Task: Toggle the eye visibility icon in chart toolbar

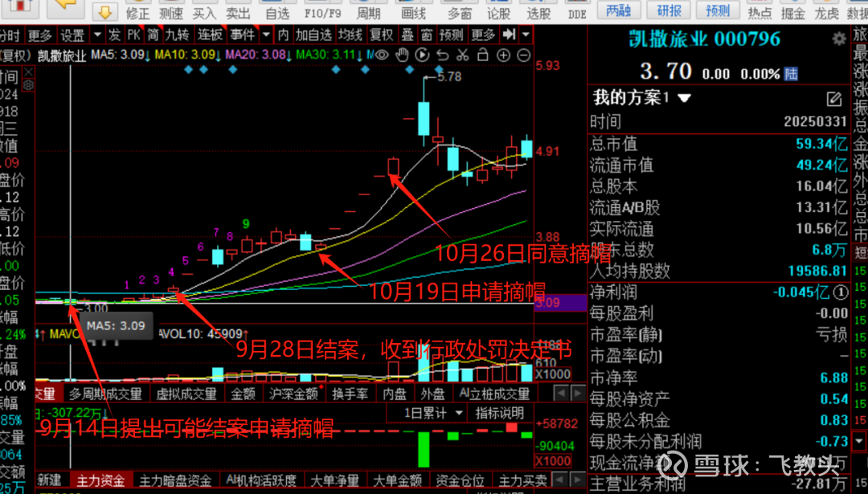Action: [x=382, y=55]
